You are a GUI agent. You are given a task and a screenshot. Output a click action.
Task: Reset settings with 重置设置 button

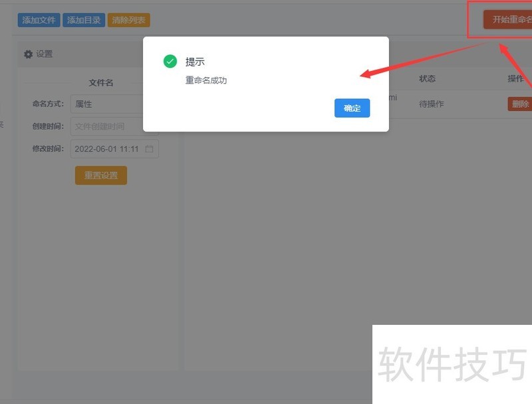point(101,175)
